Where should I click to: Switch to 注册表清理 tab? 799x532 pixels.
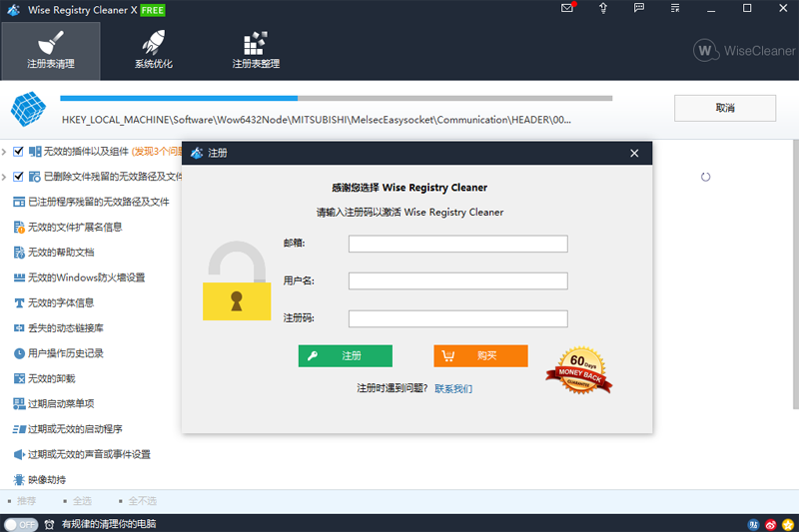[51, 51]
